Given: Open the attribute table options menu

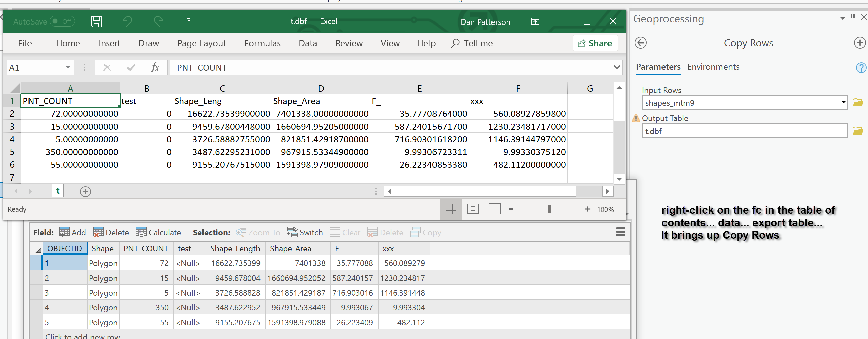Looking at the screenshot, I should pos(620,232).
